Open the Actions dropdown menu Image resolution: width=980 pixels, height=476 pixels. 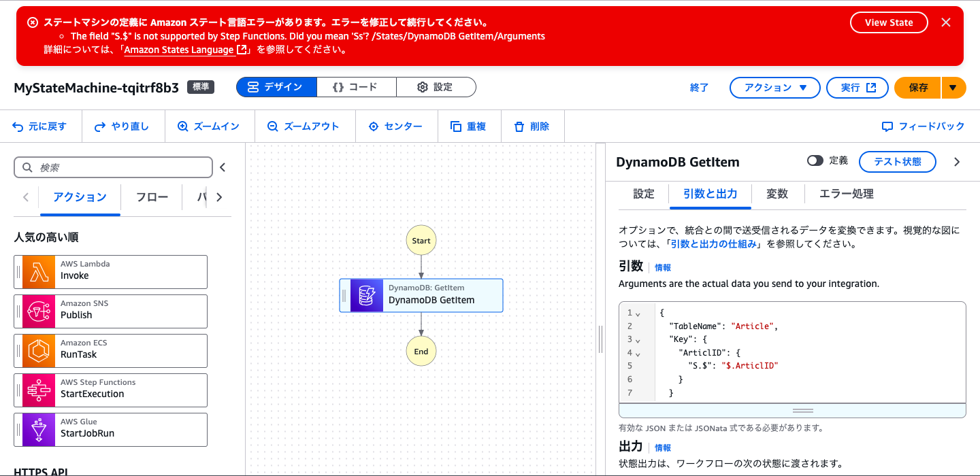coord(774,88)
